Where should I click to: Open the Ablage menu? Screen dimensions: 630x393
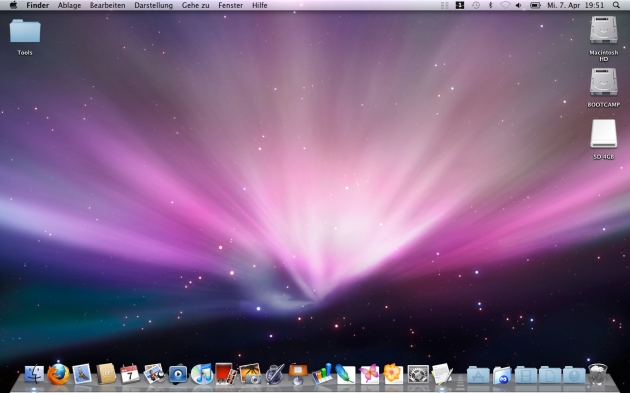[69, 5]
